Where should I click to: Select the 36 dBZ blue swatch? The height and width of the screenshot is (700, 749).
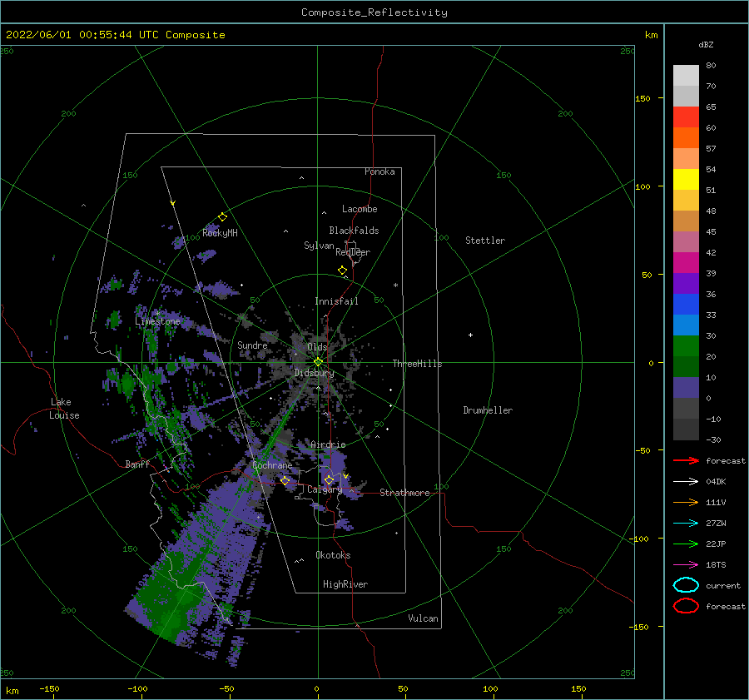pyautogui.click(x=686, y=305)
